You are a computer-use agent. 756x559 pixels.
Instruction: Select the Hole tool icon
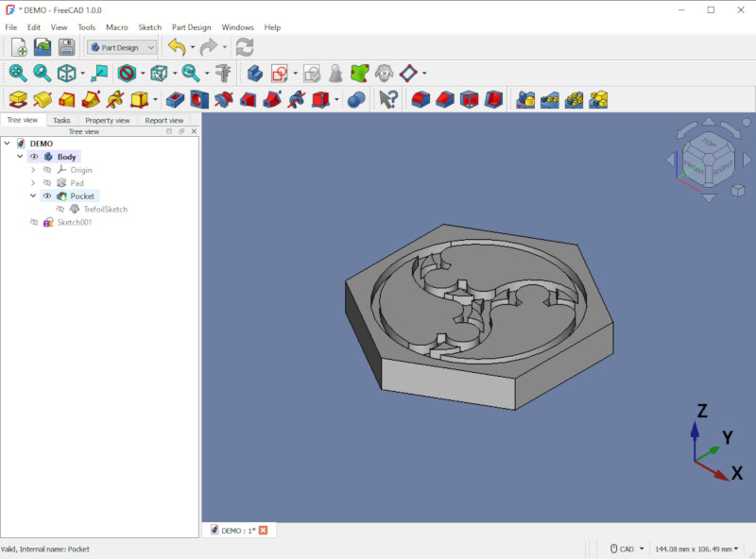click(199, 100)
